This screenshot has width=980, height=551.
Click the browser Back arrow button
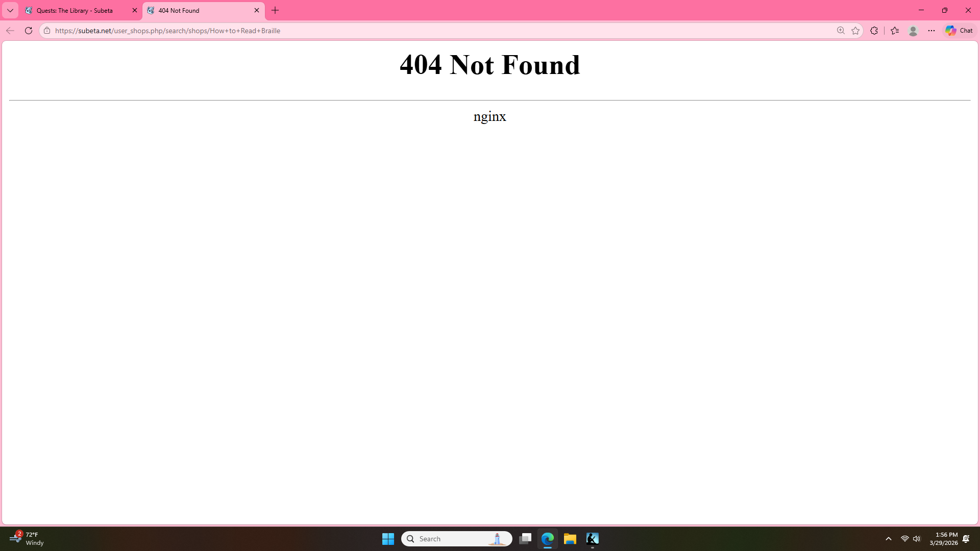point(10,31)
